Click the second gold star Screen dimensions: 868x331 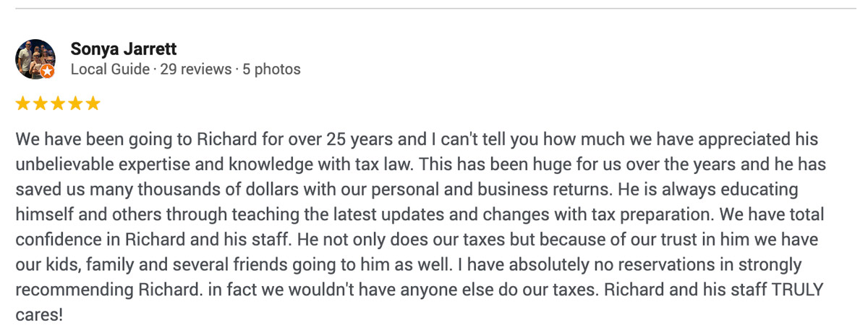pos(40,104)
